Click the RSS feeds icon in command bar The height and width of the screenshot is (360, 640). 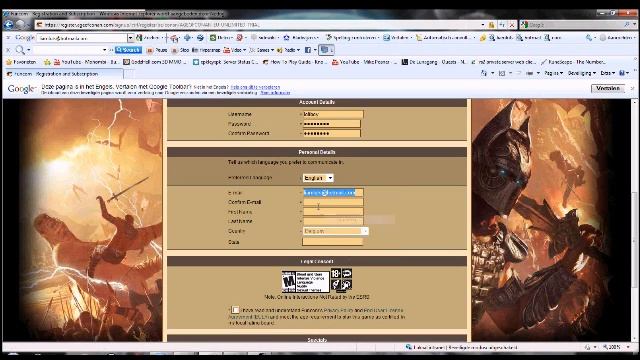502,73
